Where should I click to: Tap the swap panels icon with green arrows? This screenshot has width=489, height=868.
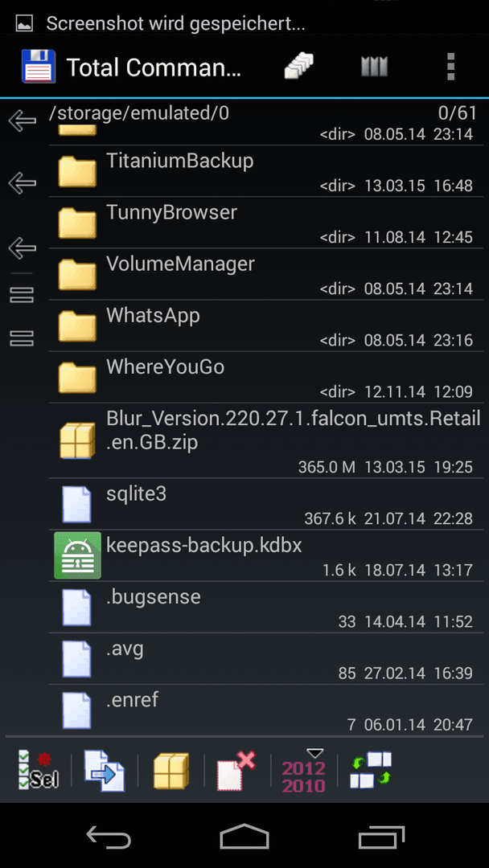coord(371,770)
